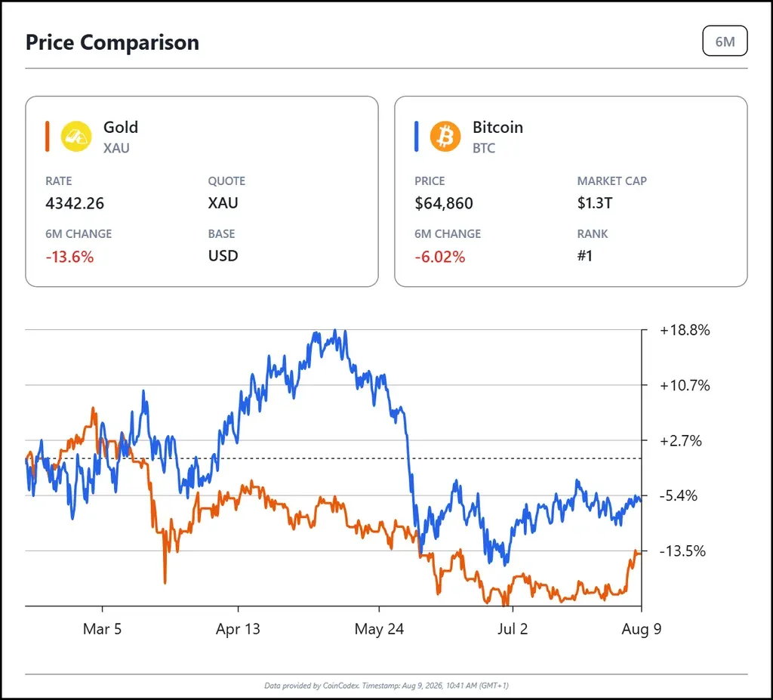Select the Aug 9 axis label

642,629
